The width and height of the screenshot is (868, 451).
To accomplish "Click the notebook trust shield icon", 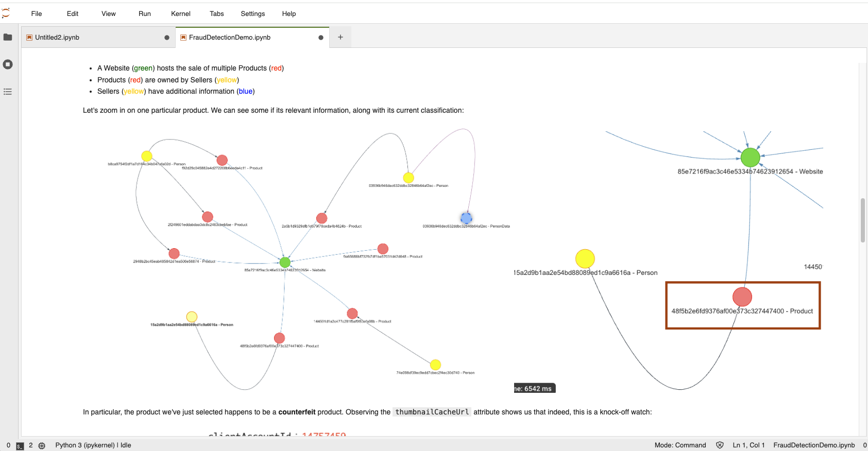I will point(720,445).
